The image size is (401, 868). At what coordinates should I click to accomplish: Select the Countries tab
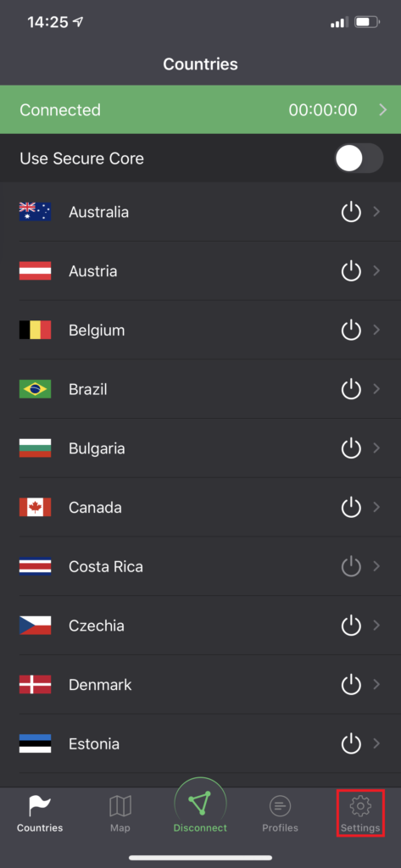40,814
